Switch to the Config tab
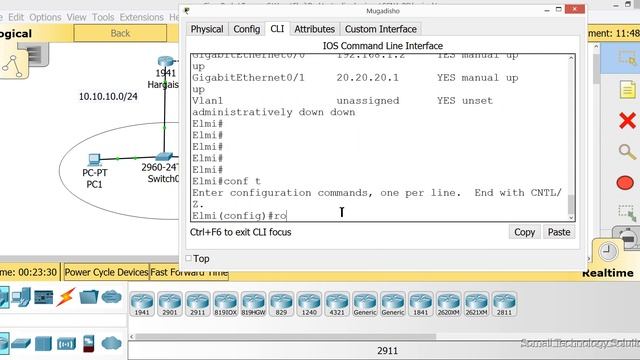 247,29
